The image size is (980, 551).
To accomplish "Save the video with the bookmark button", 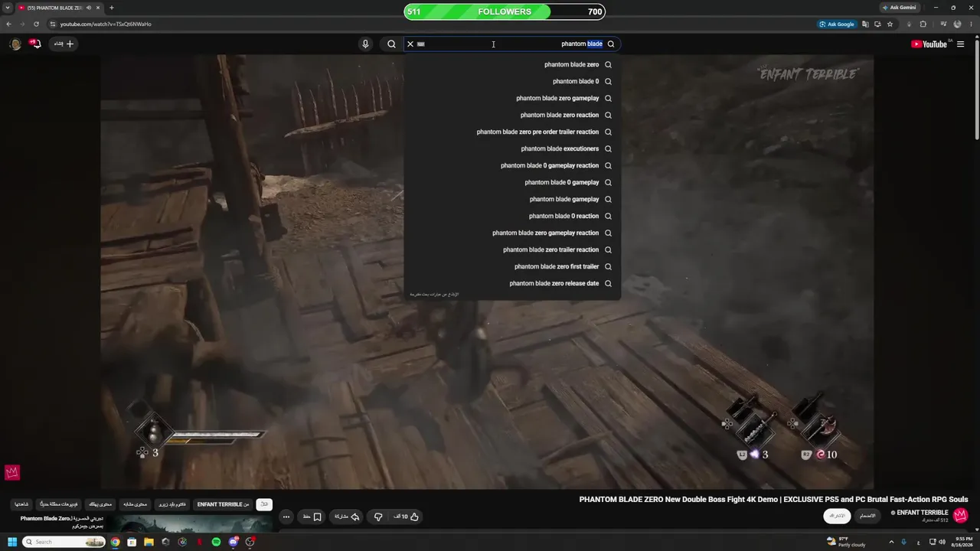I will [312, 517].
